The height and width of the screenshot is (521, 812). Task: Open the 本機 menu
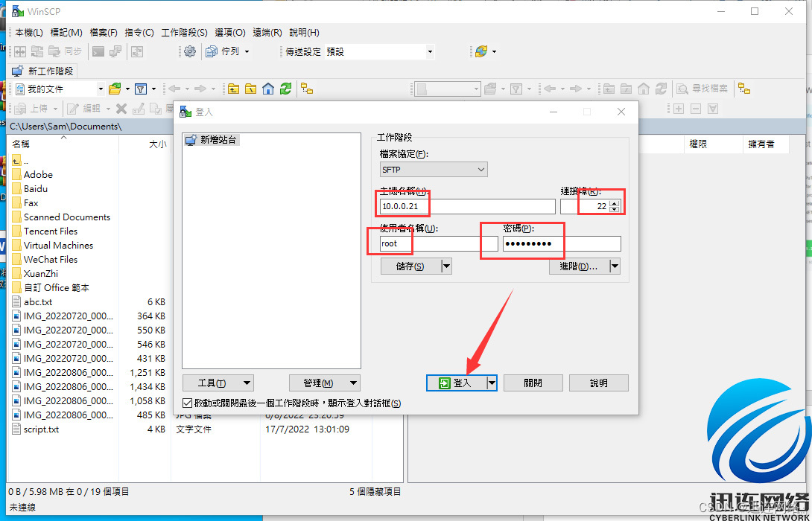coord(29,33)
